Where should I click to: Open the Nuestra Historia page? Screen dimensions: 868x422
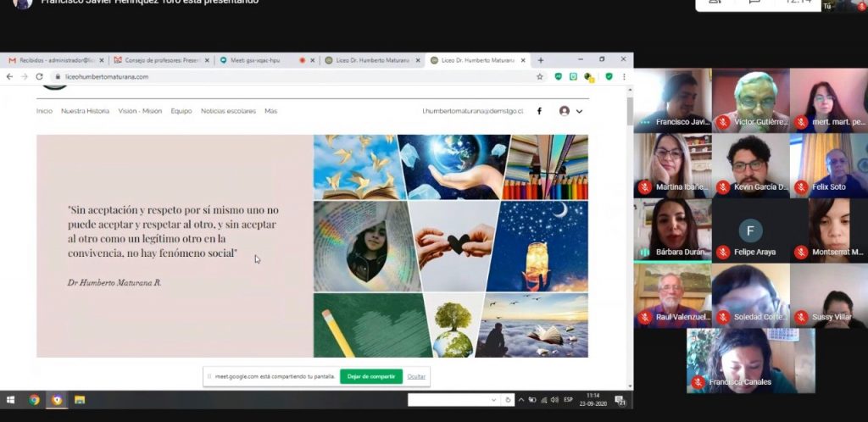(86, 111)
